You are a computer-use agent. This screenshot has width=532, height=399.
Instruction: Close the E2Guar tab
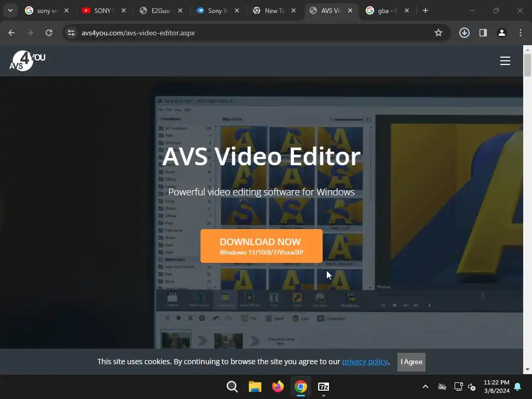pyautogui.click(x=180, y=10)
